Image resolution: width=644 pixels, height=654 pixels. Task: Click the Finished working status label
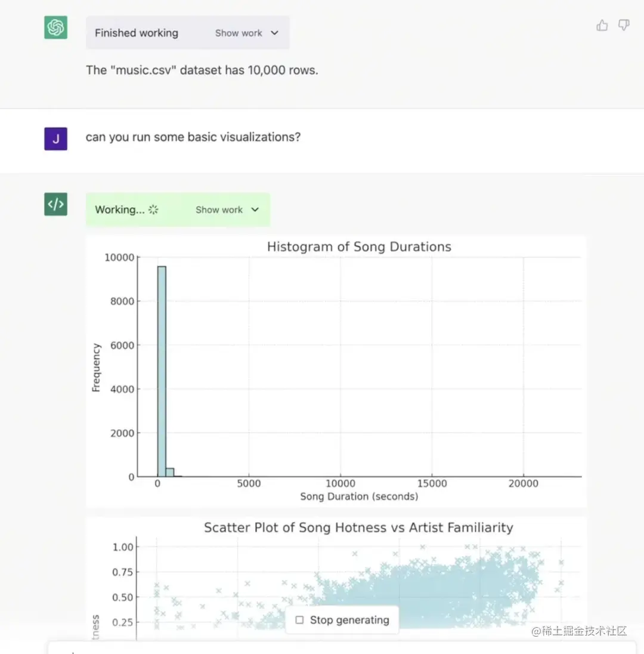coord(137,33)
